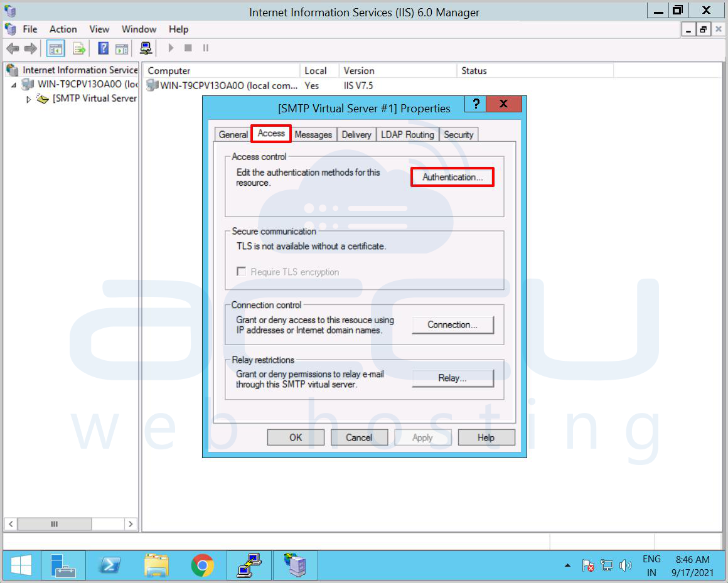This screenshot has width=728, height=583.
Task: Expand the SMTP Virtual Server tree node
Action: [x=28, y=99]
